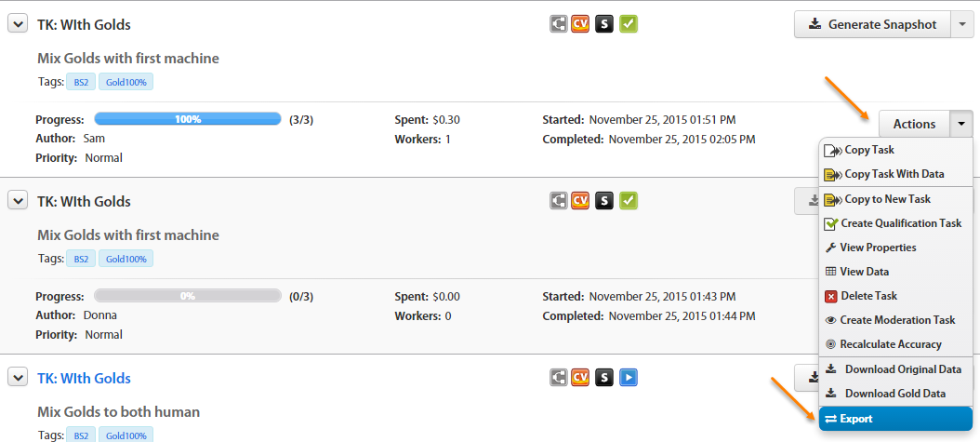Click the black S icon on first task
This screenshot has width=980, height=442.
604,24
